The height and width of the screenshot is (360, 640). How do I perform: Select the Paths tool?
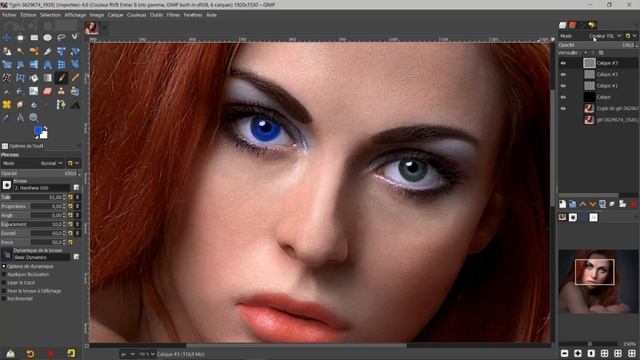(x=61, y=104)
